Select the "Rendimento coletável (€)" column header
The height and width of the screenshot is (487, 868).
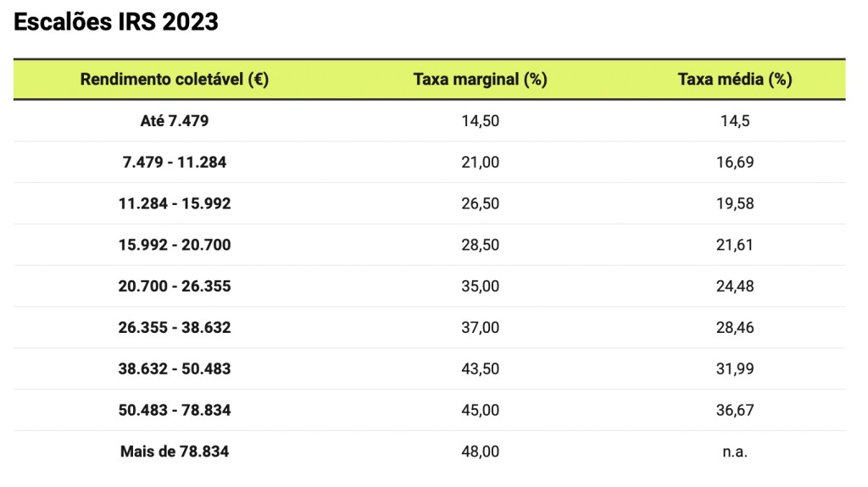175,80
